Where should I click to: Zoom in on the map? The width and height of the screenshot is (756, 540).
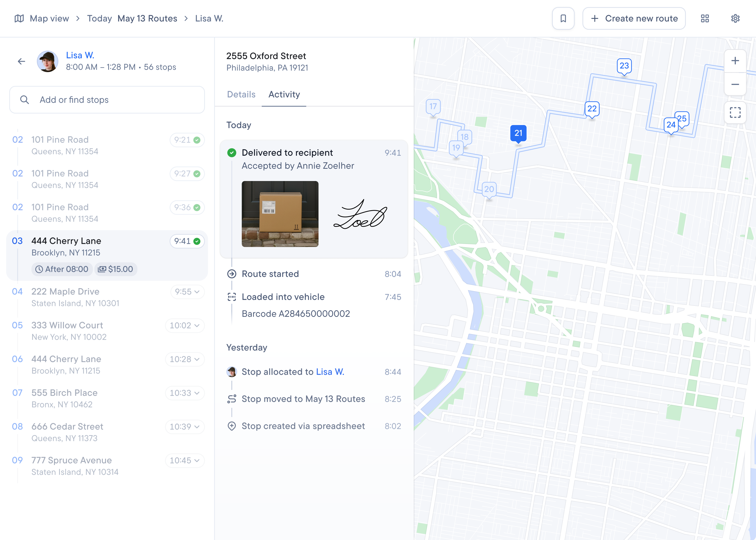[x=735, y=61]
